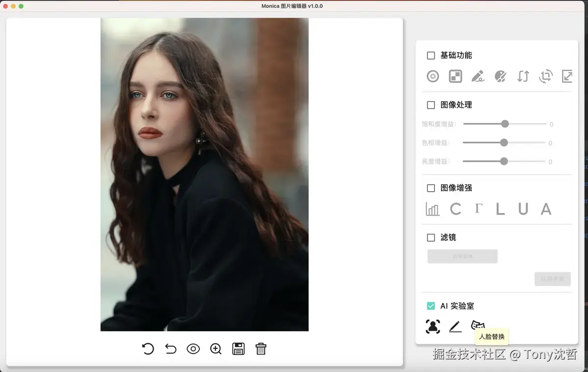Open the palette painting tool

click(x=500, y=76)
